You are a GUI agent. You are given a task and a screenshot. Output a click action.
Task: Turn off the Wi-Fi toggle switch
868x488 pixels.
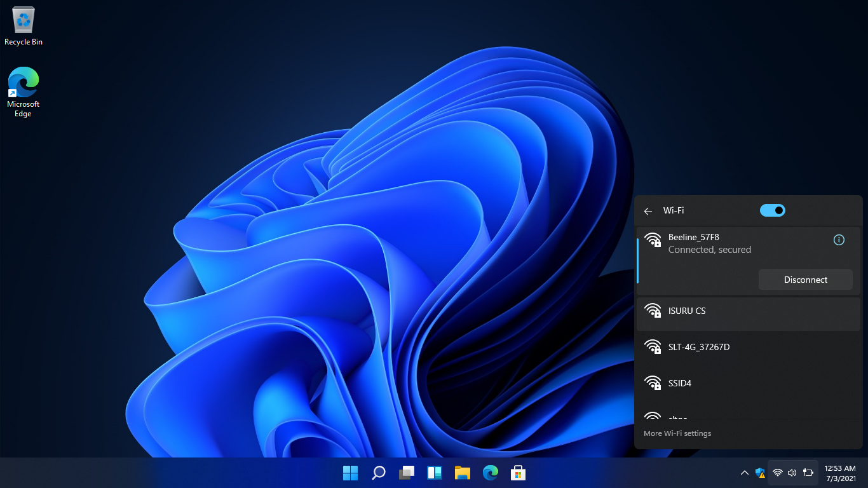(x=773, y=210)
